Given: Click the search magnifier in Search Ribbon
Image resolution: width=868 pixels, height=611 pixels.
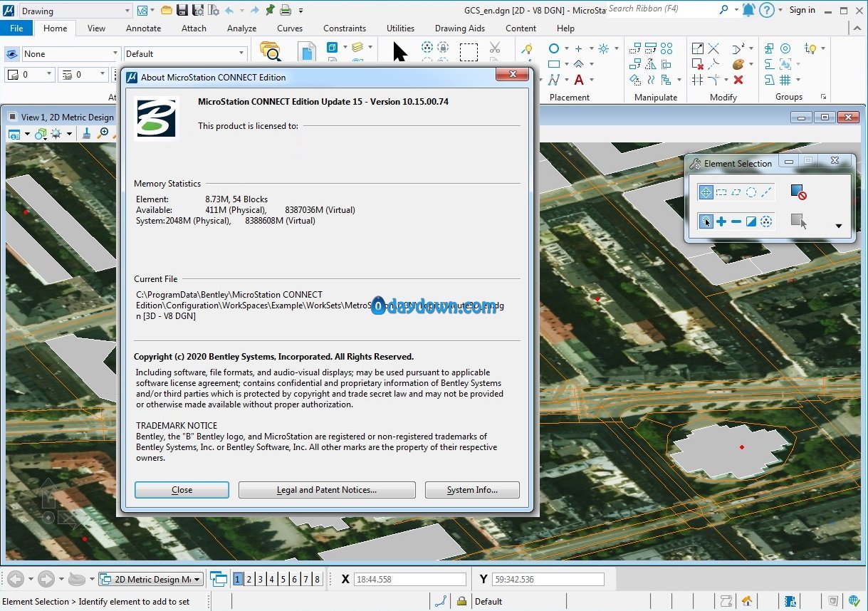Looking at the screenshot, I should coord(724,9).
